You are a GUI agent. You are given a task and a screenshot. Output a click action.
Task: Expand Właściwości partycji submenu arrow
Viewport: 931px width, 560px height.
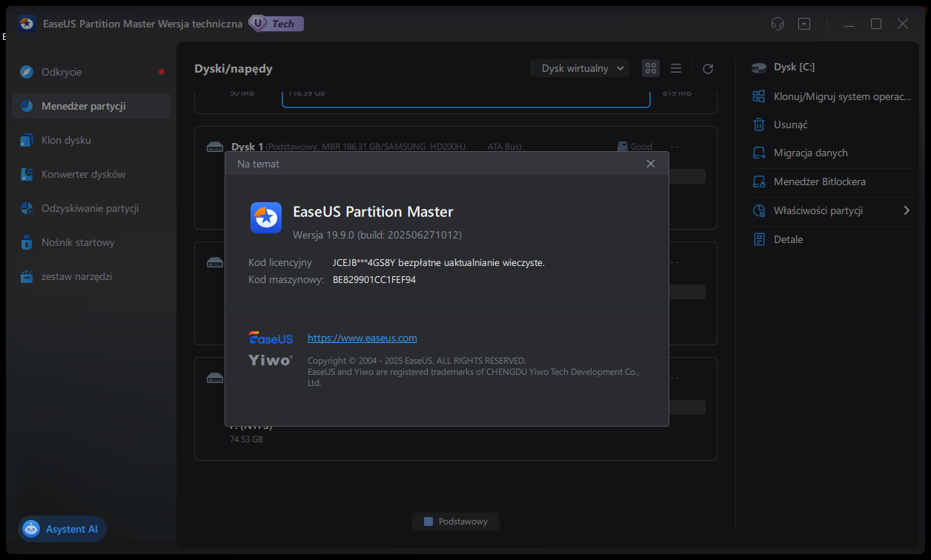tap(907, 210)
